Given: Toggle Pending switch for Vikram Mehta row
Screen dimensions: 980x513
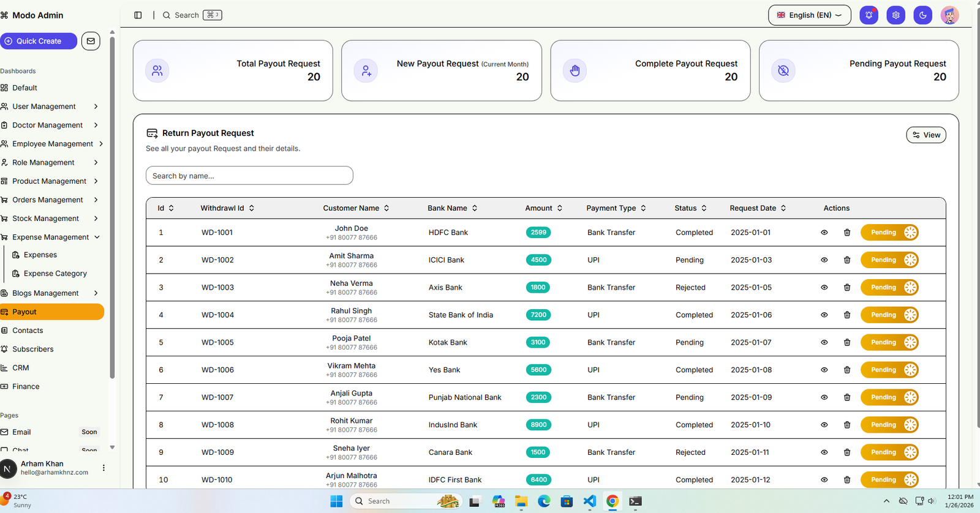Looking at the screenshot, I should coord(889,370).
